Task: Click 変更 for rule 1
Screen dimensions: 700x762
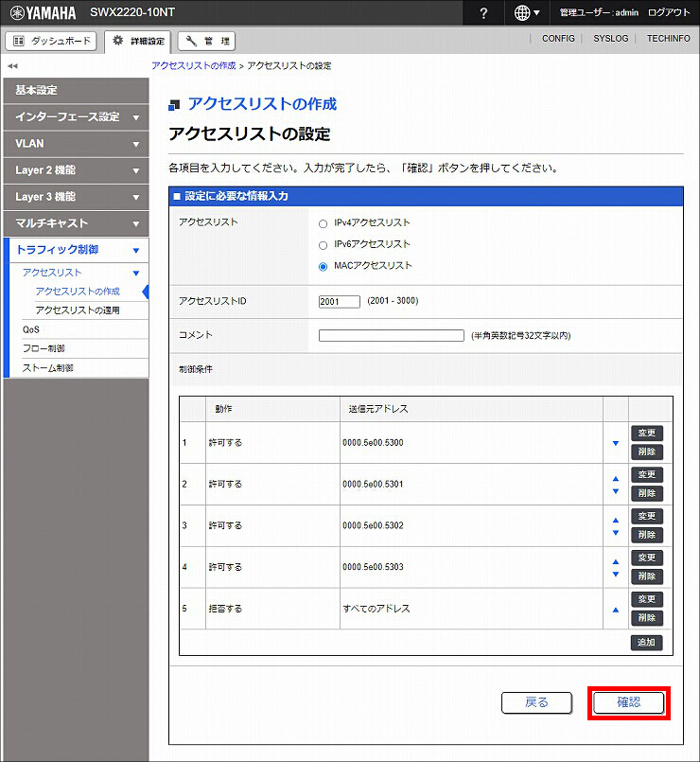Action: (x=647, y=433)
